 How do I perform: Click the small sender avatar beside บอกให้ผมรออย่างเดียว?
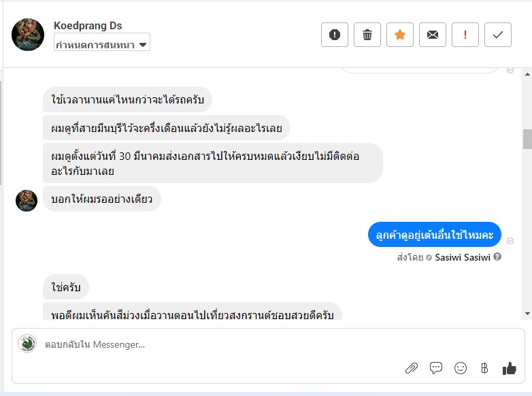pyautogui.click(x=27, y=201)
